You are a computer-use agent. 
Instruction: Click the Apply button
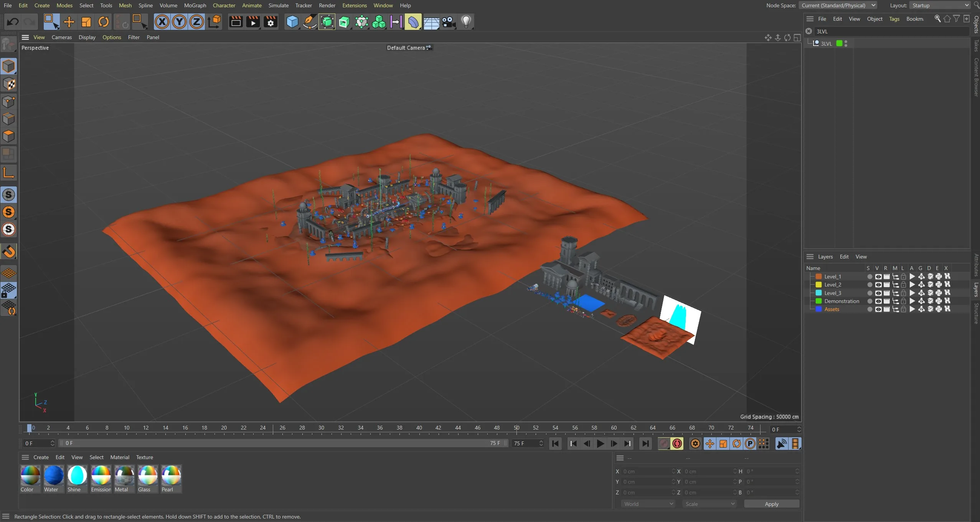click(771, 504)
